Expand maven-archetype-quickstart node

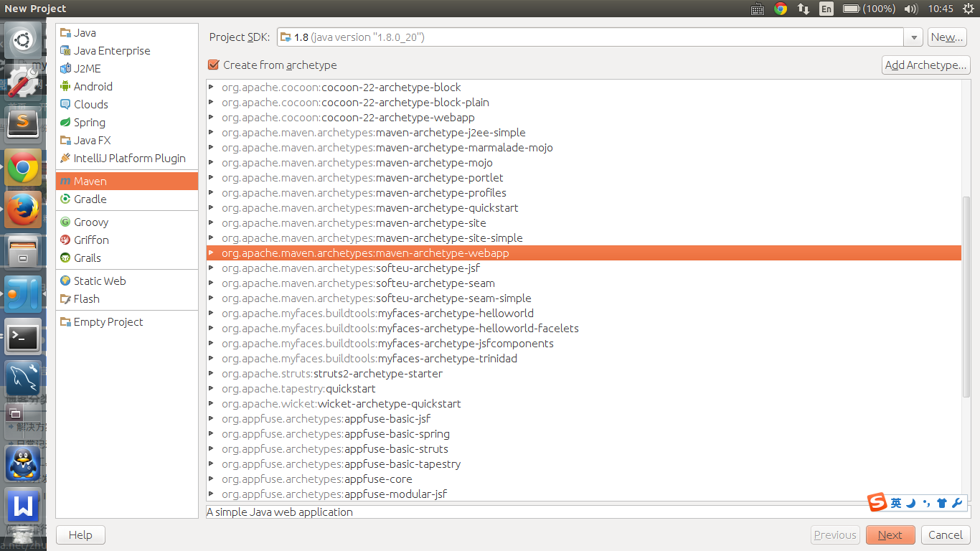click(x=211, y=208)
